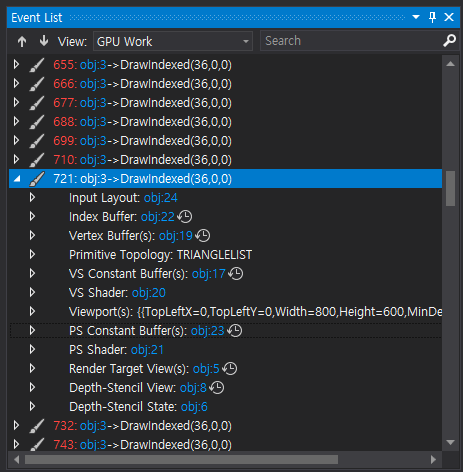Click brush icon of event 666

point(37,84)
